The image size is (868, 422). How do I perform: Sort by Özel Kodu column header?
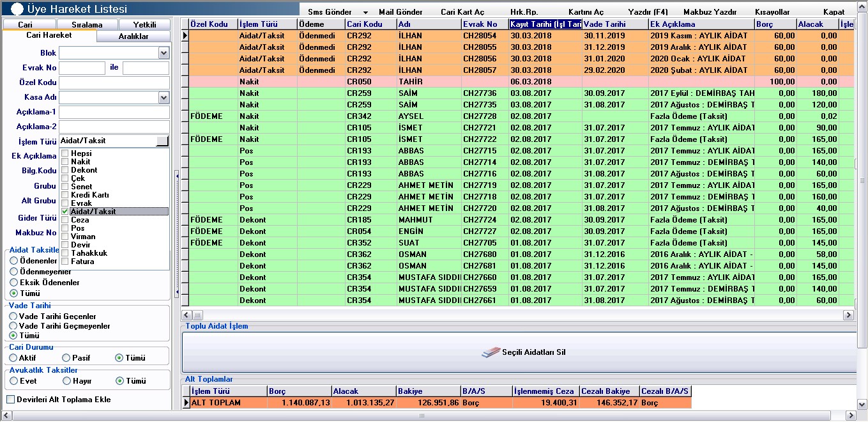[213, 24]
